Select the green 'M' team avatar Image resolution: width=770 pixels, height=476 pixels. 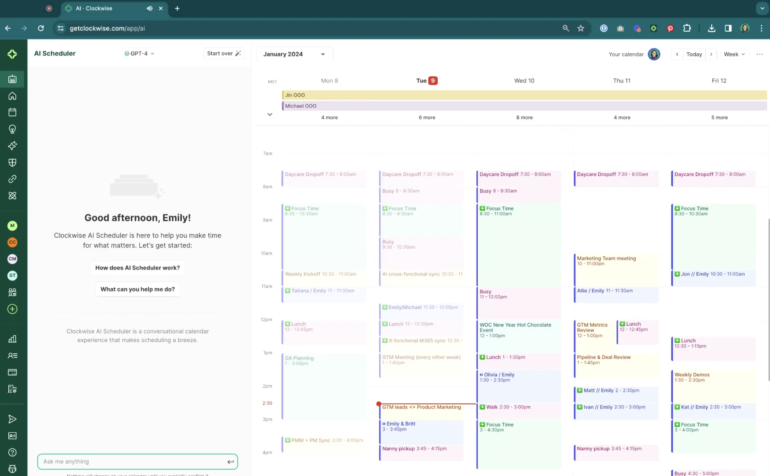coord(12,225)
